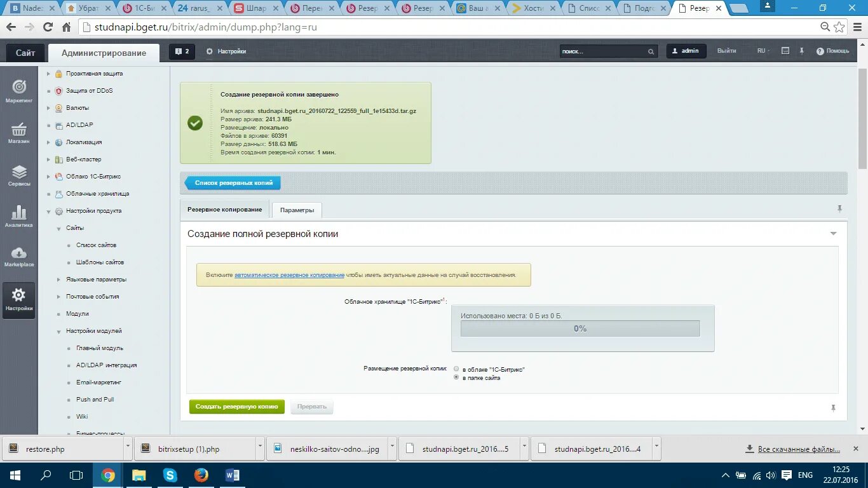Open the Chrome menu button
The image size is (868, 488).
(856, 27)
